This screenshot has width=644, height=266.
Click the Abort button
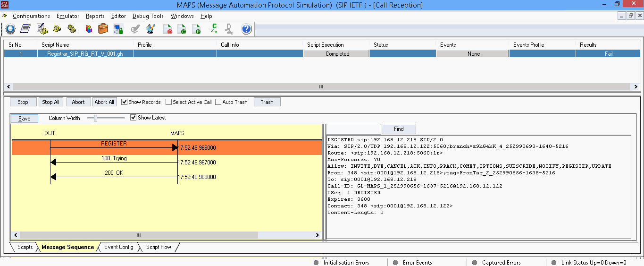(x=78, y=102)
